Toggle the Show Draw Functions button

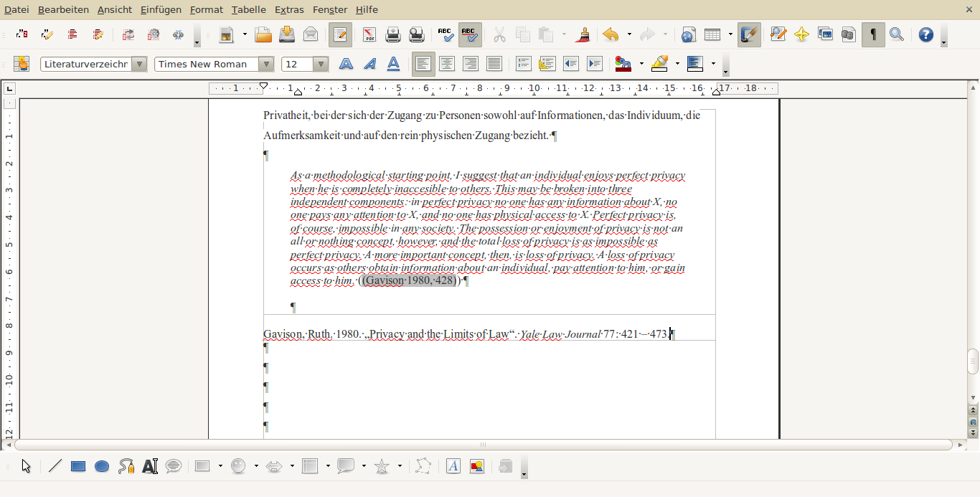point(749,34)
